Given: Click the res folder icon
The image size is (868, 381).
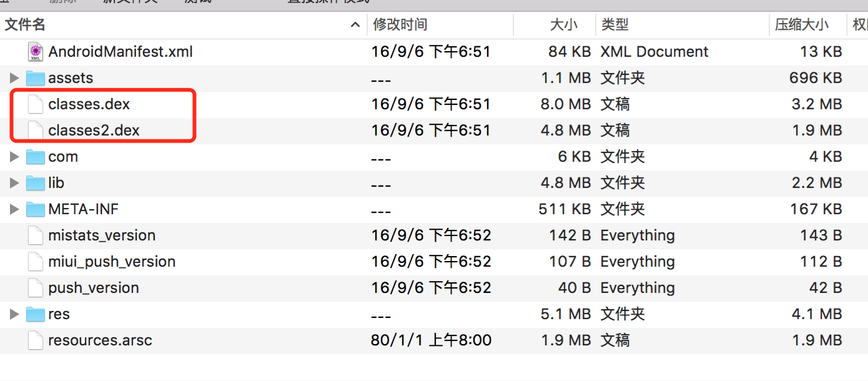Looking at the screenshot, I should click(x=34, y=314).
